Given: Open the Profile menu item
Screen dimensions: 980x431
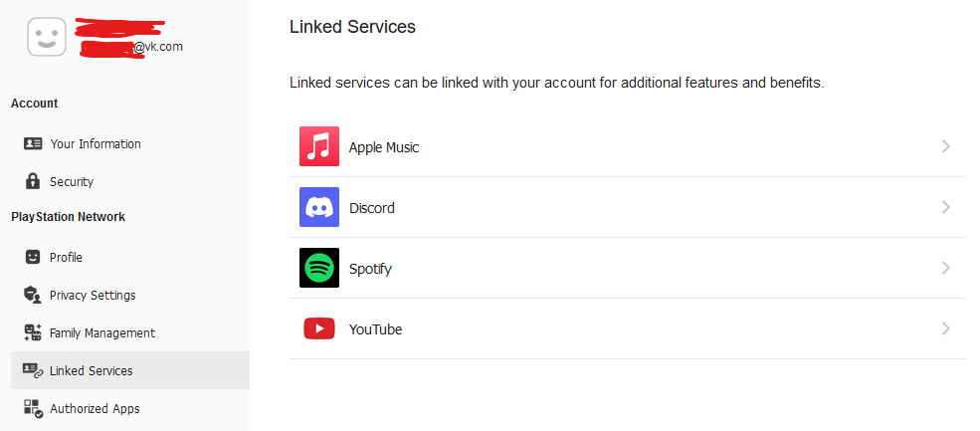Looking at the screenshot, I should (x=66, y=257).
